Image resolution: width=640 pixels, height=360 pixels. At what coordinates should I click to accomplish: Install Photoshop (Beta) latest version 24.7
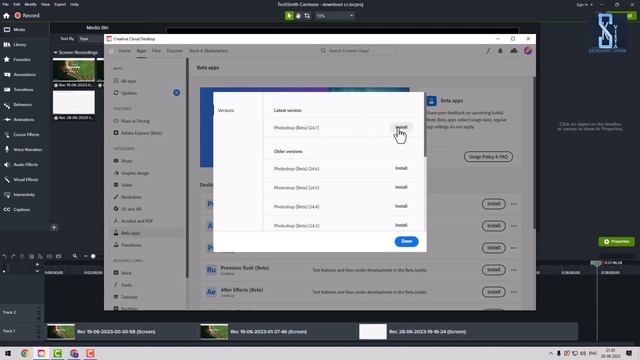tap(401, 127)
